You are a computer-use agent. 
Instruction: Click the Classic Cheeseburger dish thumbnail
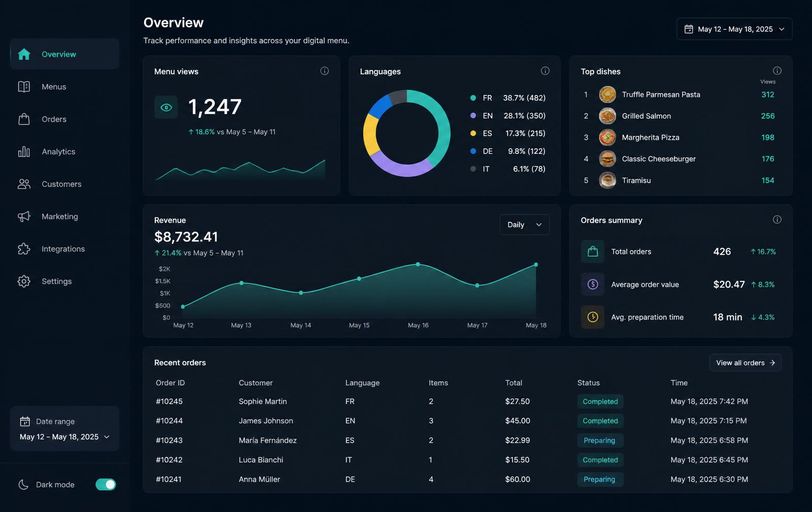(607, 159)
